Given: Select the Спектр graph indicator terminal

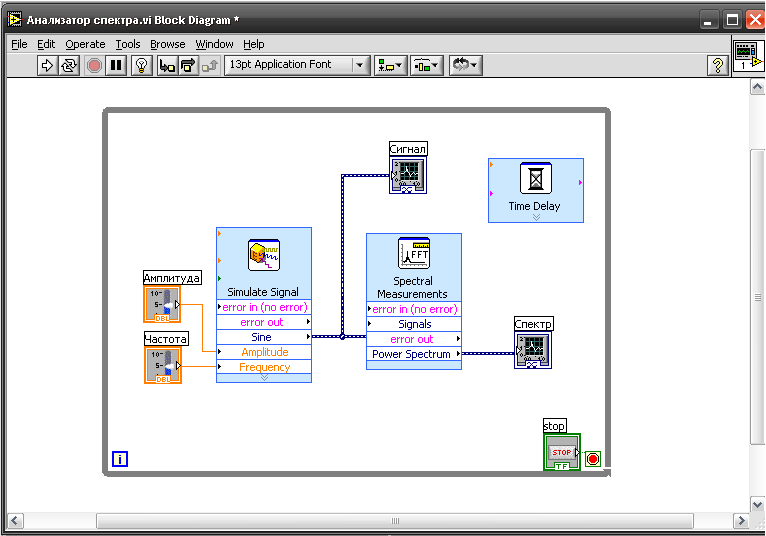Looking at the screenshot, I should click(533, 350).
